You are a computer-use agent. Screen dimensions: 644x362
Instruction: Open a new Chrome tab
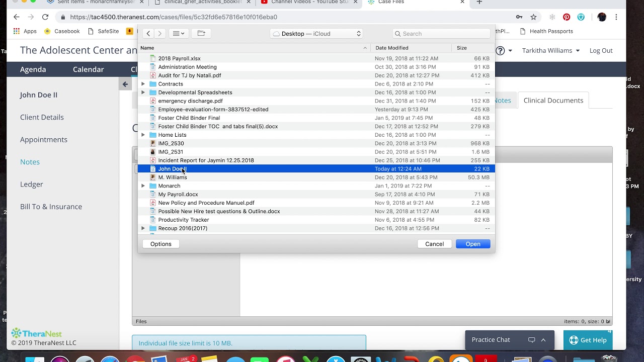click(479, 3)
